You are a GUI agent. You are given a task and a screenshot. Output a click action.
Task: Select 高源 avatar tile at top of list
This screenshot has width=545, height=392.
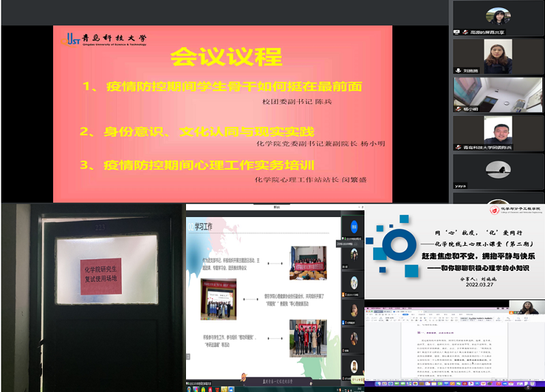tap(498, 16)
